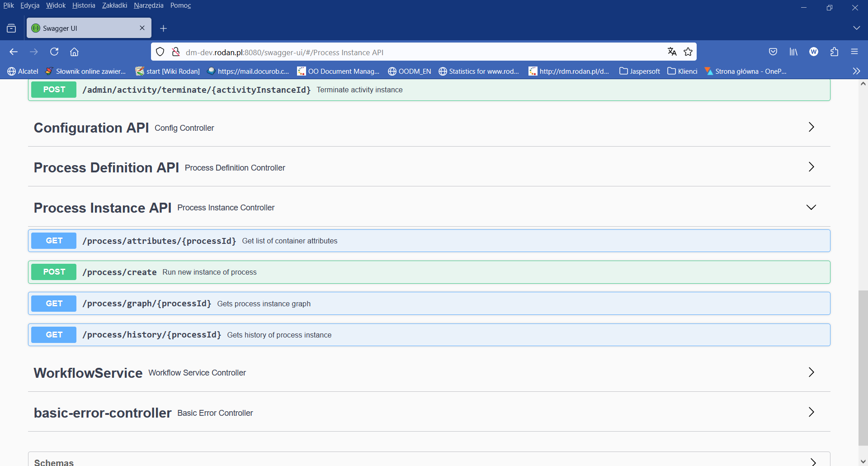Click the translate page icon in address bar
The width and height of the screenshot is (868, 466).
[x=672, y=52]
